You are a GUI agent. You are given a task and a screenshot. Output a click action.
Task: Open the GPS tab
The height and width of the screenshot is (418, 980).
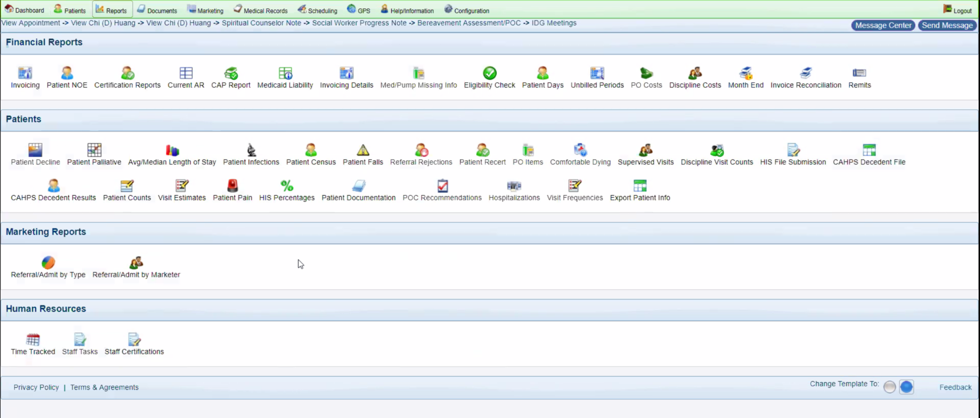coord(358,10)
